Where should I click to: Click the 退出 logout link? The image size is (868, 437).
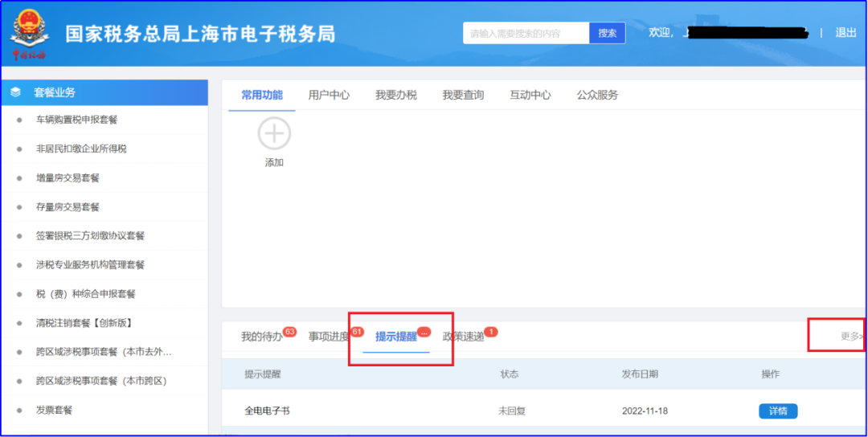tap(845, 33)
